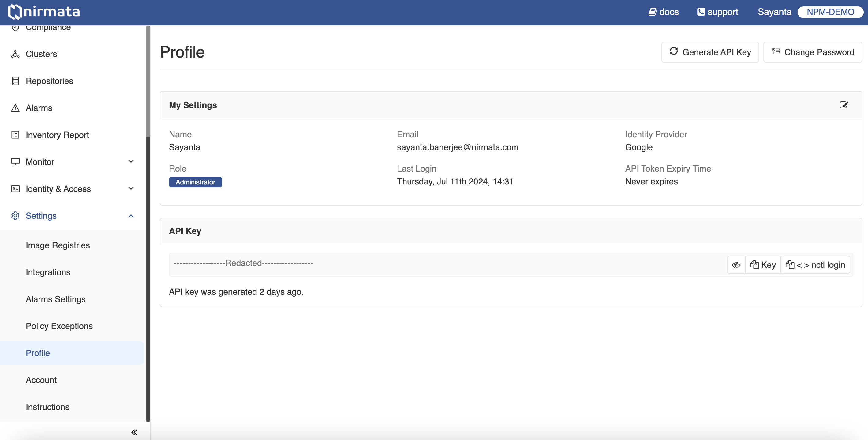Viewport: 868px width, 440px height.
Task: Click the Administrator role badge
Action: coord(196,182)
